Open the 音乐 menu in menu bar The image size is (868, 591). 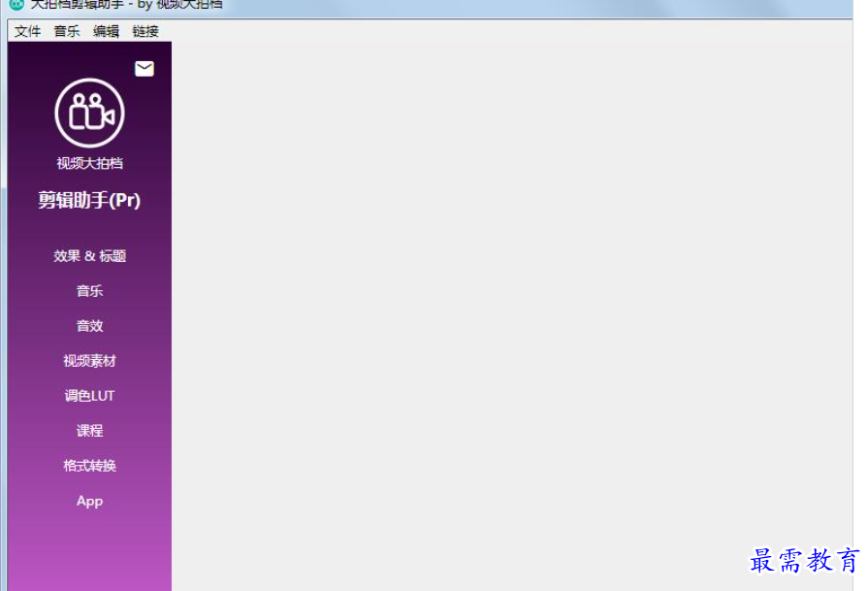(66, 31)
